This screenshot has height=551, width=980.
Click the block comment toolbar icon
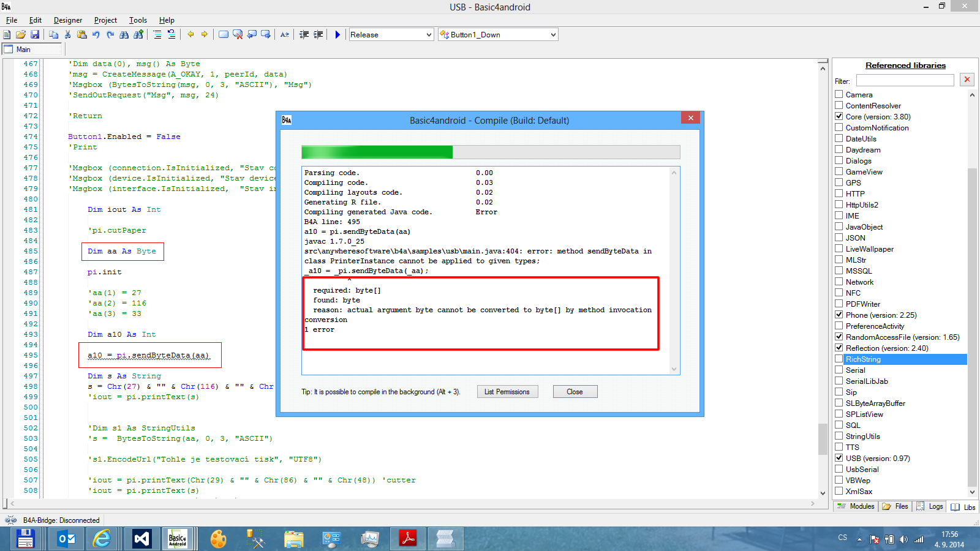157,35
